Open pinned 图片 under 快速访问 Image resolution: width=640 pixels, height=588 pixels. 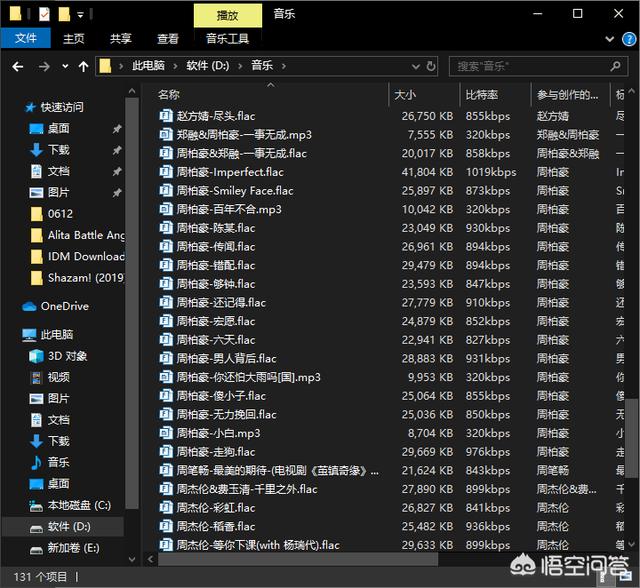(x=58, y=192)
